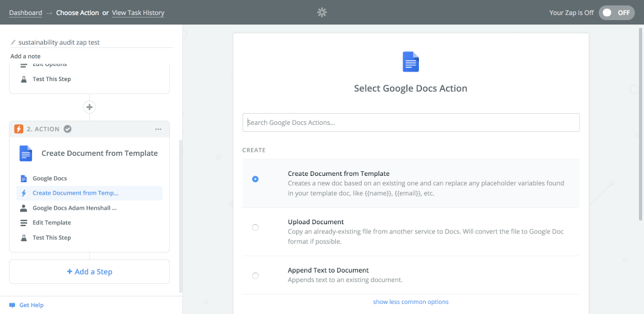
Task: Click the page scrollbar on the right edge
Action: click(x=641, y=124)
